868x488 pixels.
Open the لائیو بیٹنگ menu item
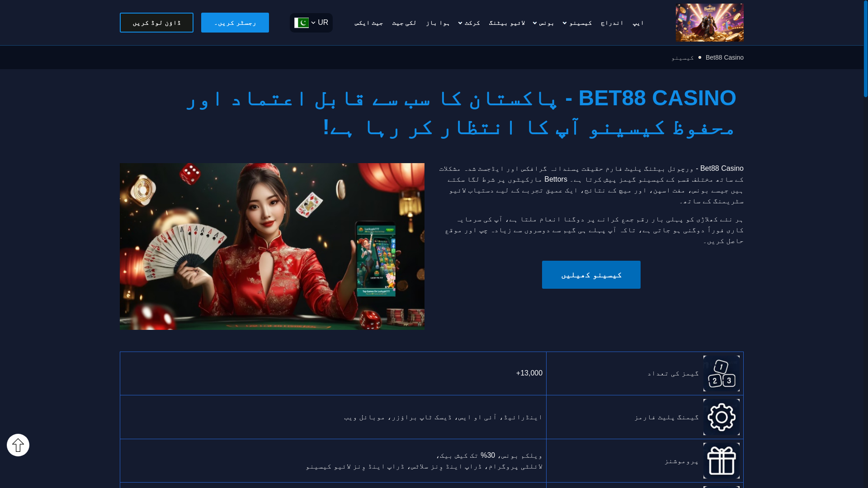pos(507,23)
